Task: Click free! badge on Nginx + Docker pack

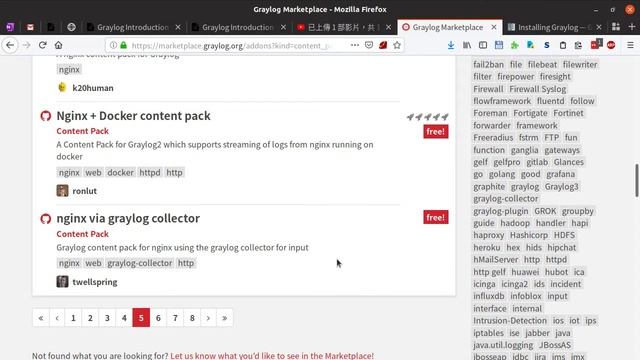Action: [x=436, y=131]
